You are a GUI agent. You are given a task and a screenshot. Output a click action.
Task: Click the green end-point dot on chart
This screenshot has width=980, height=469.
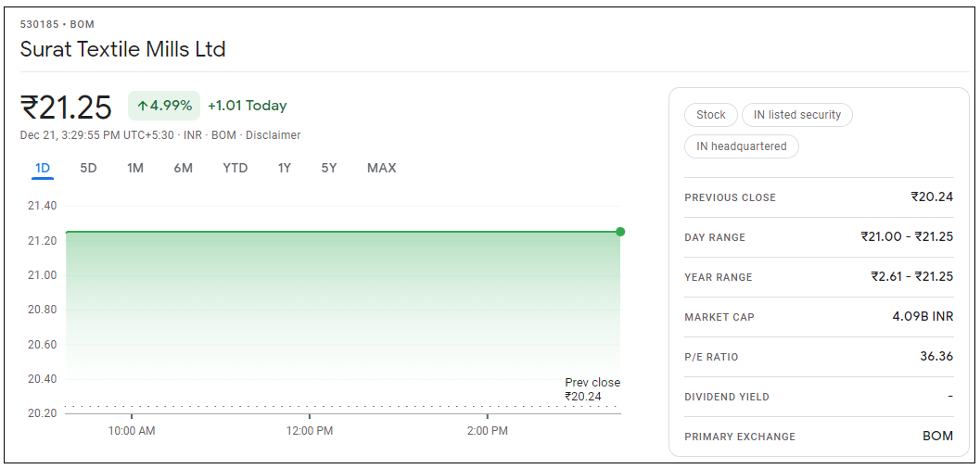click(x=620, y=232)
